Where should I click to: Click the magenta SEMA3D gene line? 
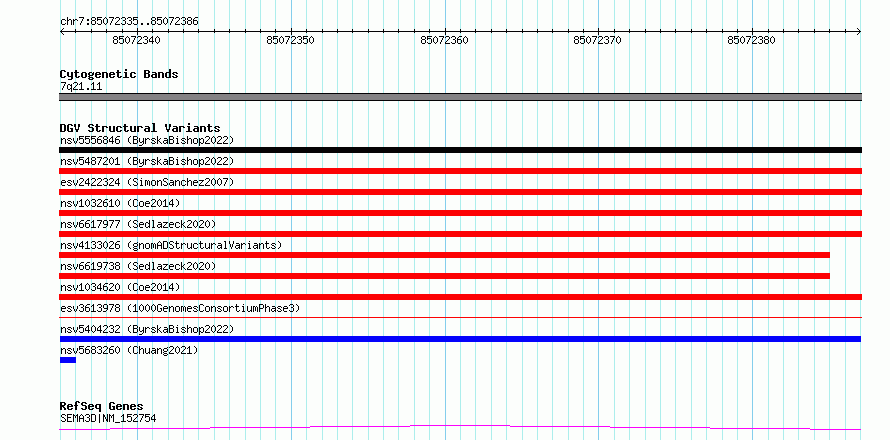coord(460,428)
